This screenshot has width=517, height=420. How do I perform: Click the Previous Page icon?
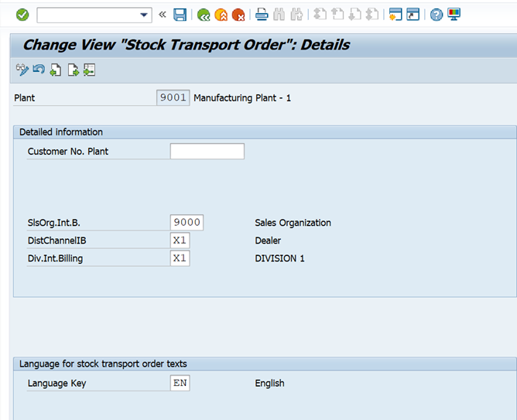coord(337,15)
